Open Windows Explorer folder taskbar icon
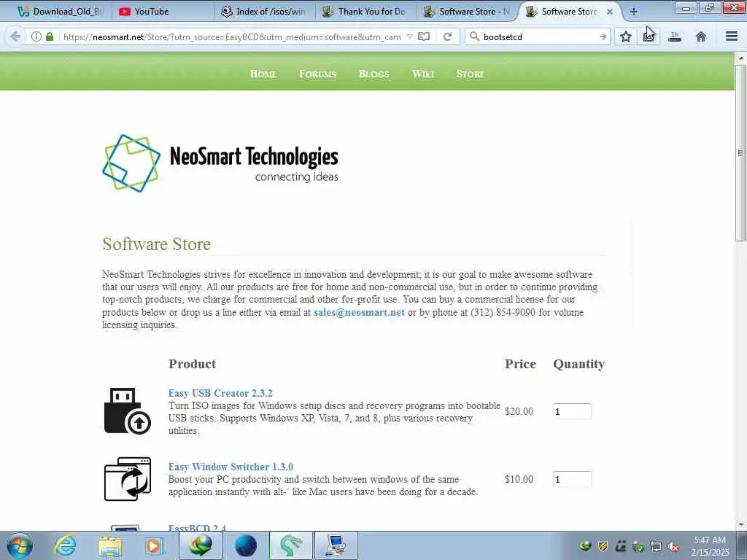The image size is (747, 560). coord(111,545)
